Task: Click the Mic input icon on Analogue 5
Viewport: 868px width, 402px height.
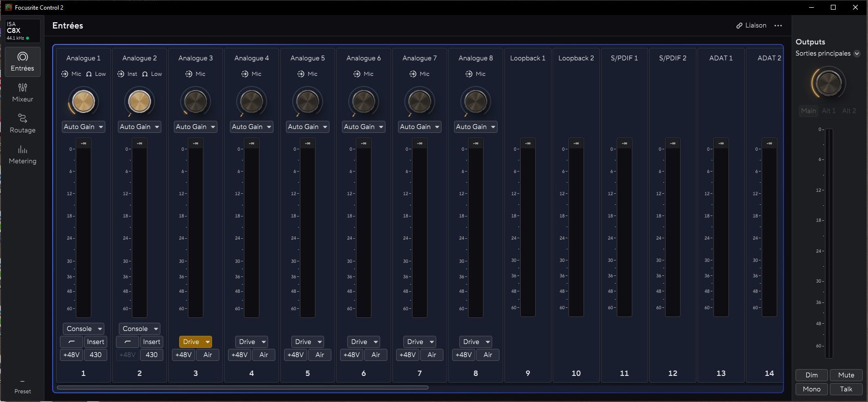Action: (301, 74)
